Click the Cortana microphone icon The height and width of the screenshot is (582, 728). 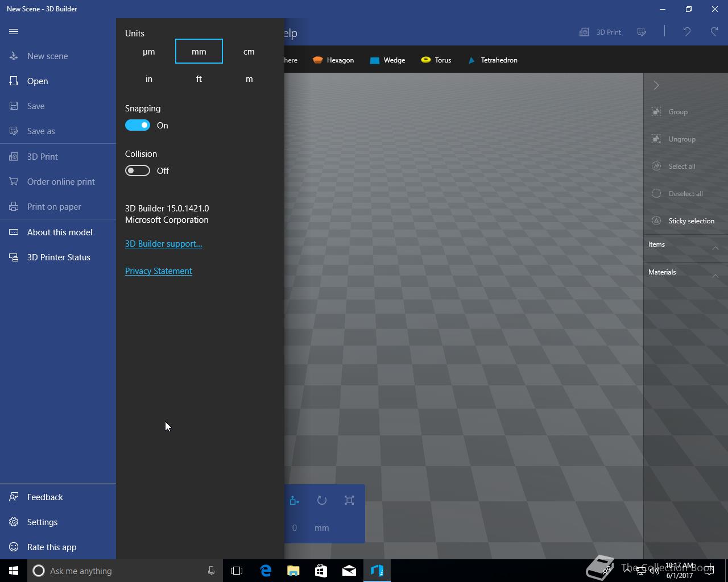[211, 571]
